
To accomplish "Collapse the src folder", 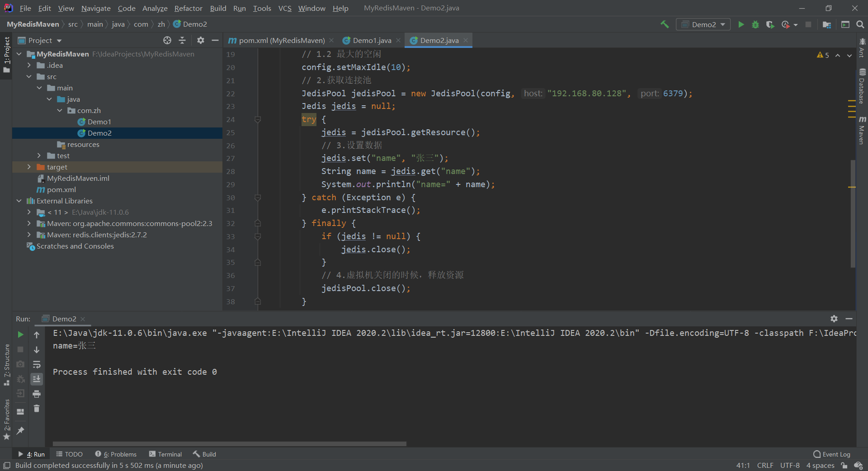I will (29, 77).
